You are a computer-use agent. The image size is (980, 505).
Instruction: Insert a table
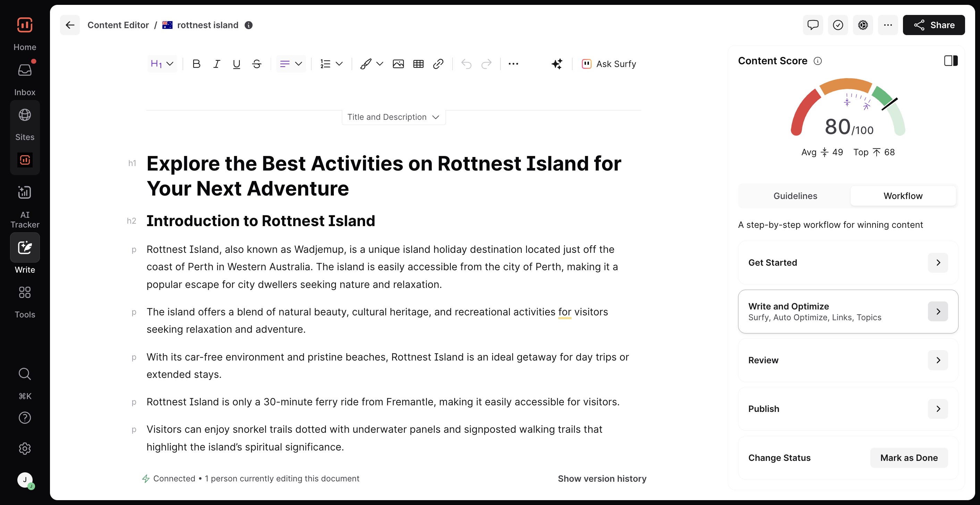pos(419,64)
